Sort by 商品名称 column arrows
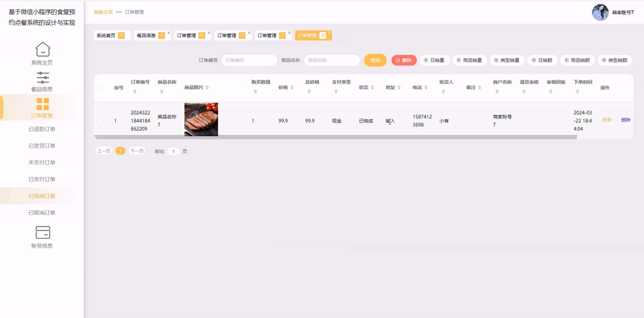 162,91
